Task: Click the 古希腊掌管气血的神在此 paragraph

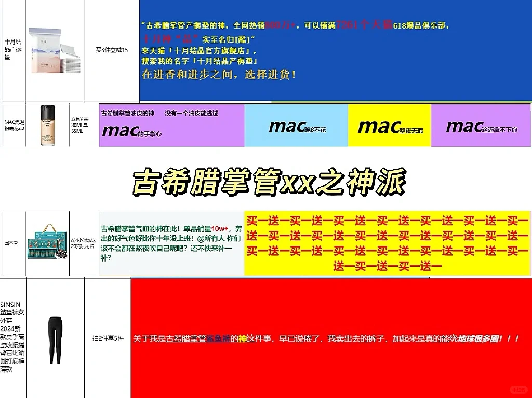Action: 171,243
